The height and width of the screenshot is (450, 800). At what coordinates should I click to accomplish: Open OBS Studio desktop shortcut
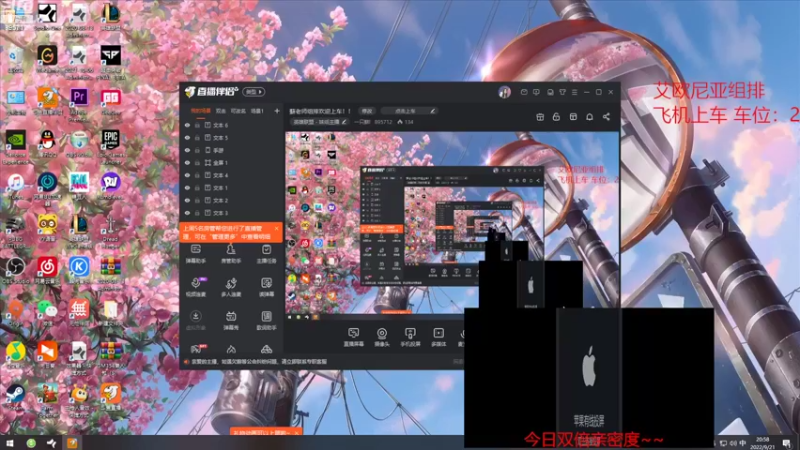tap(15, 270)
